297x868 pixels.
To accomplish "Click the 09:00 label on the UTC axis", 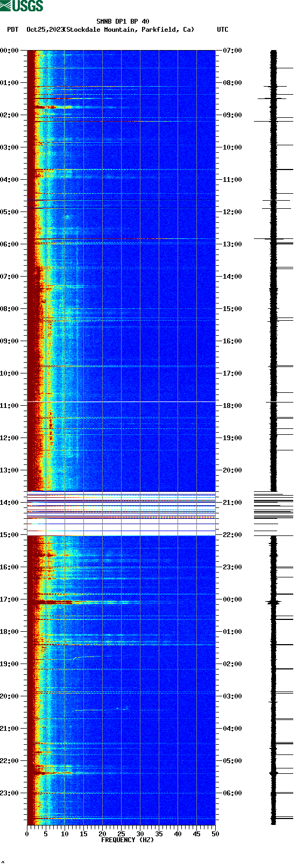I will (232, 115).
